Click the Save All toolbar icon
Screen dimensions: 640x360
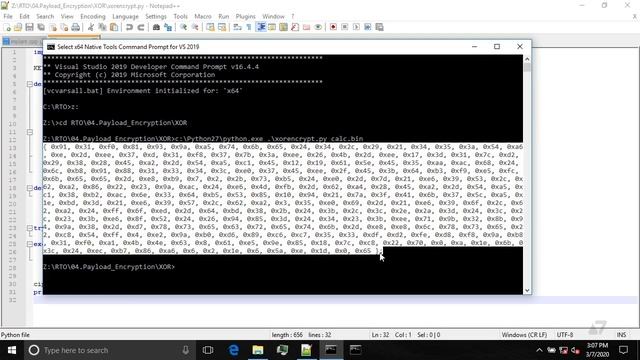point(41,27)
